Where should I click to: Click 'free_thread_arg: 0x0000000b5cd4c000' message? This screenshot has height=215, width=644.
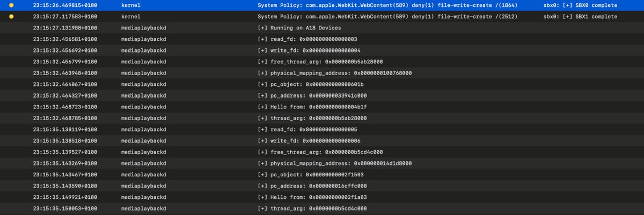coord(320,152)
